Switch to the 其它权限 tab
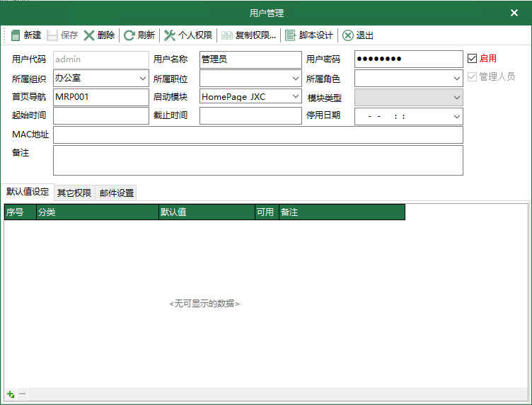532x405 pixels. [74, 193]
